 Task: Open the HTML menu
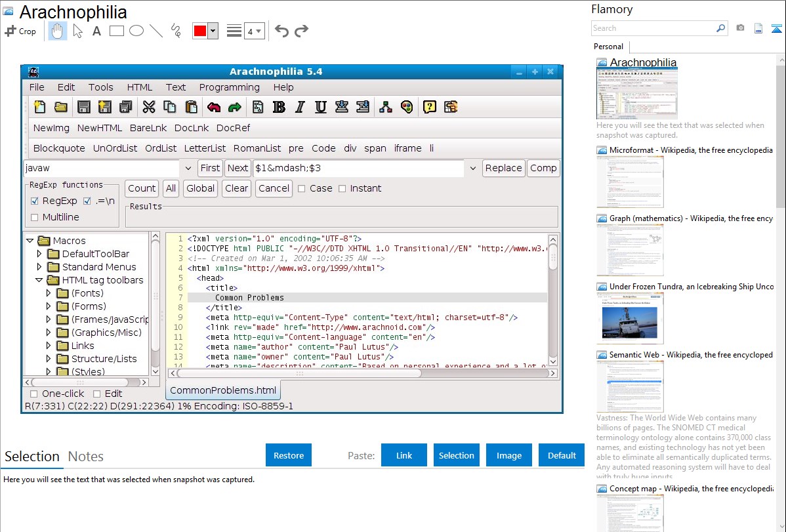pyautogui.click(x=139, y=87)
